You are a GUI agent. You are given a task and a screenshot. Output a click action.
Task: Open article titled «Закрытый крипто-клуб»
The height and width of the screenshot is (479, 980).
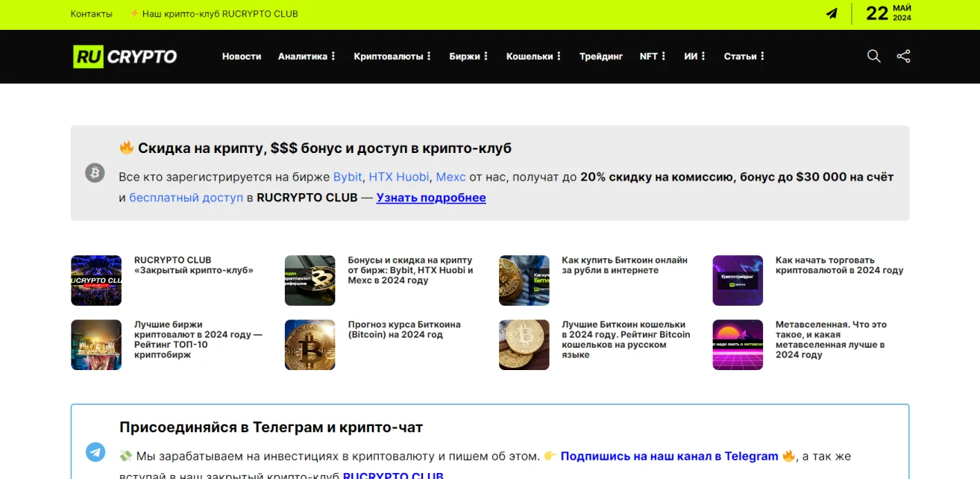[194, 266]
